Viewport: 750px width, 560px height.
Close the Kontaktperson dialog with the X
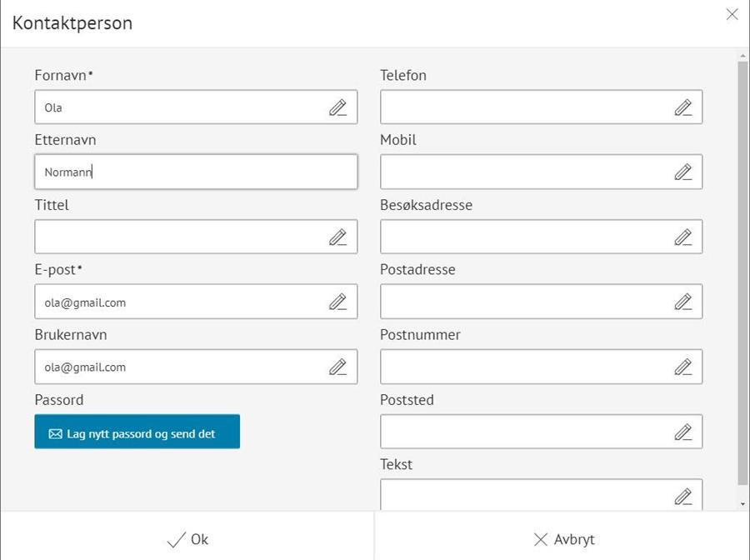click(x=732, y=14)
